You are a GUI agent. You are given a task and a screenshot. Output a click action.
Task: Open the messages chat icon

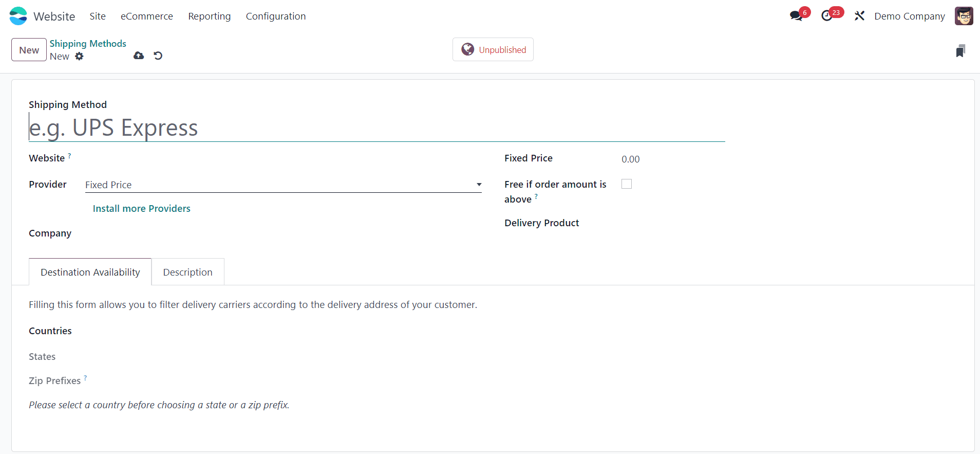[x=796, y=16]
